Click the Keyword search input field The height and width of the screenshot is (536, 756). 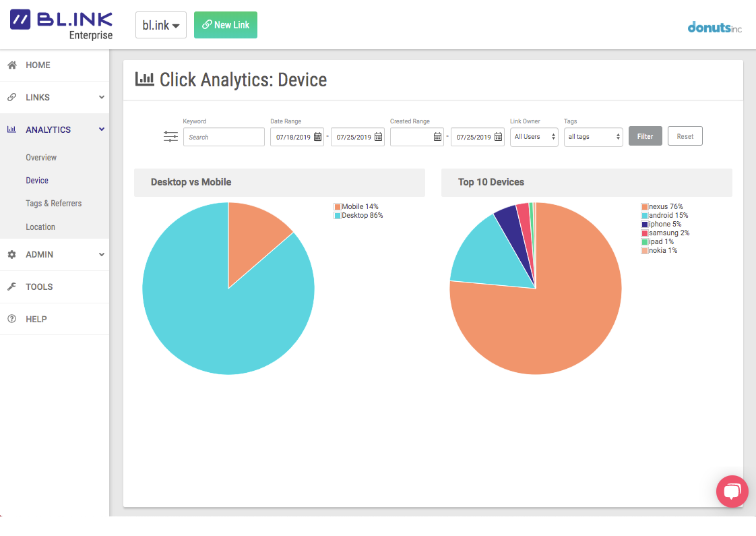224,137
